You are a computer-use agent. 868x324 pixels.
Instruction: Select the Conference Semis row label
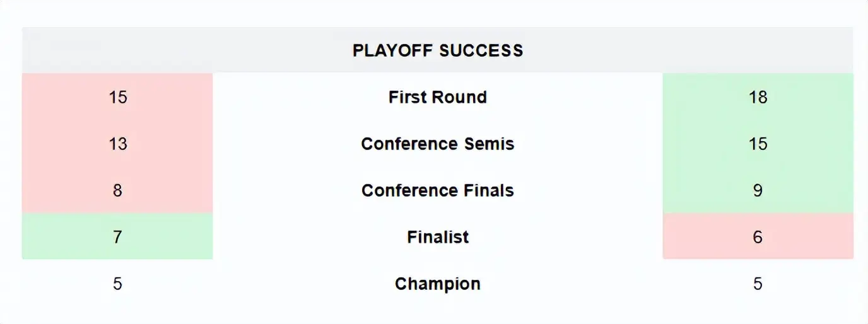click(x=438, y=144)
